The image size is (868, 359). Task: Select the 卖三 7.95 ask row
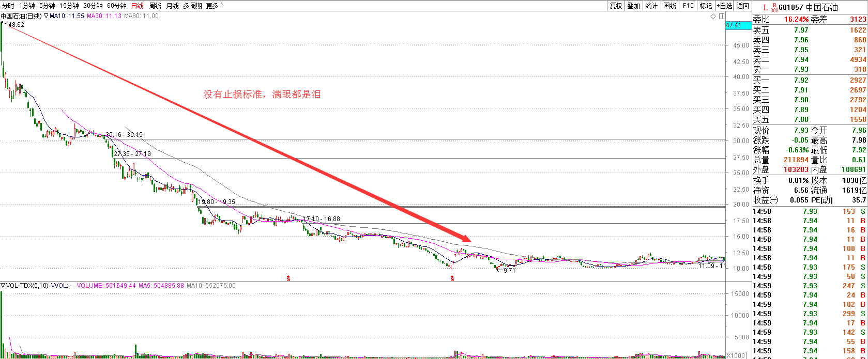[x=810, y=50]
